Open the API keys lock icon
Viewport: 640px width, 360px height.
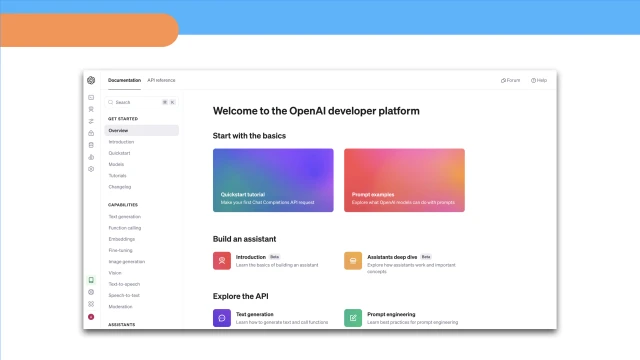pos(91,133)
